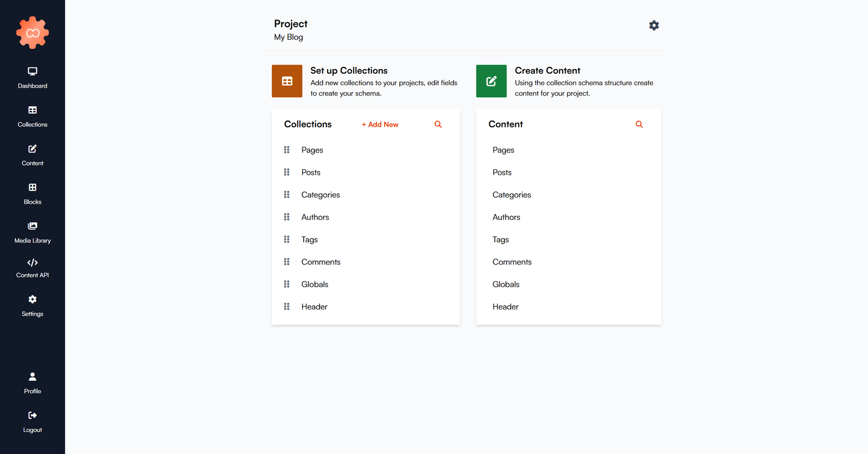
Task: Open Content API in the sidebar
Action: 33,268
